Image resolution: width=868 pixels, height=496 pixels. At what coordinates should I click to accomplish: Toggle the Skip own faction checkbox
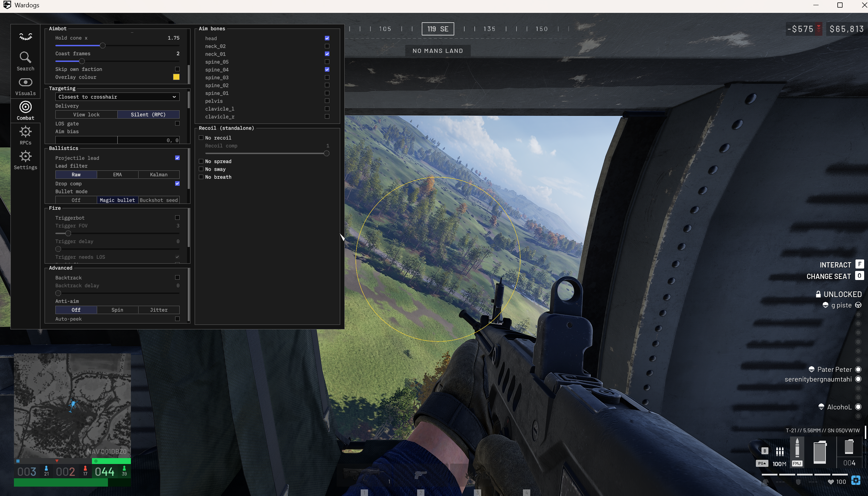tap(177, 69)
